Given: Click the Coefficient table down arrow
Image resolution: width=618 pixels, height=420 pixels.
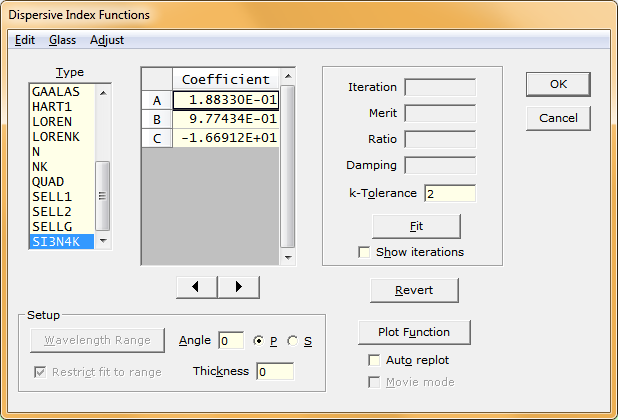Looking at the screenshot, I should (288, 257).
